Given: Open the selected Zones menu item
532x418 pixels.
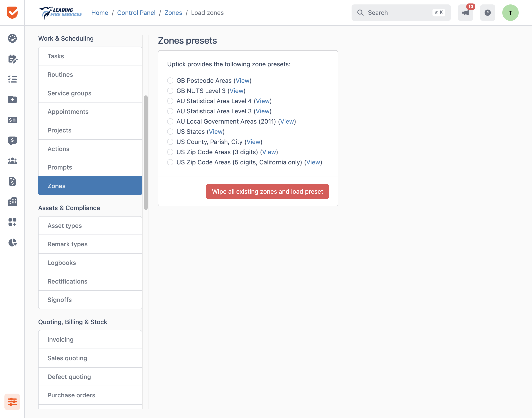Looking at the screenshot, I should (x=90, y=186).
